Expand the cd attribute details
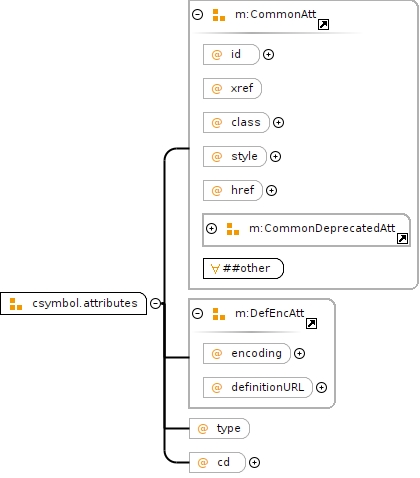This screenshot has width=420, height=478. (254, 462)
